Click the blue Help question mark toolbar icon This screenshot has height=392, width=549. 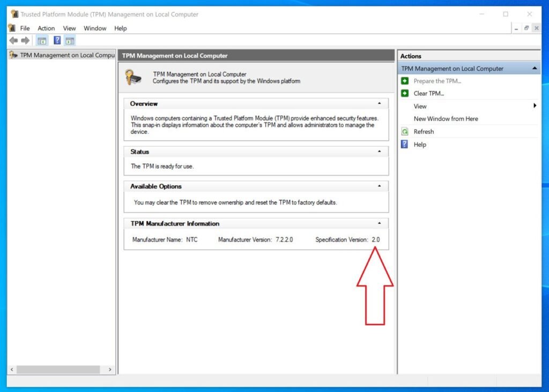57,40
